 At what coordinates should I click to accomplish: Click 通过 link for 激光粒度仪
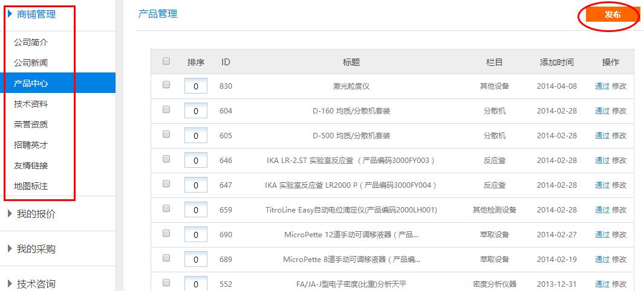(x=602, y=86)
